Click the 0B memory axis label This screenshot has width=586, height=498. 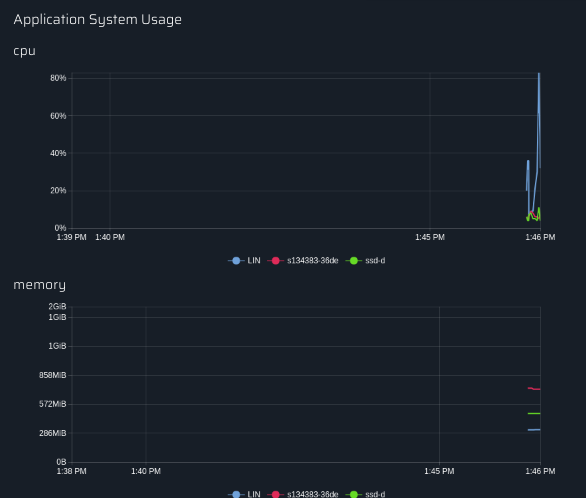click(61, 462)
